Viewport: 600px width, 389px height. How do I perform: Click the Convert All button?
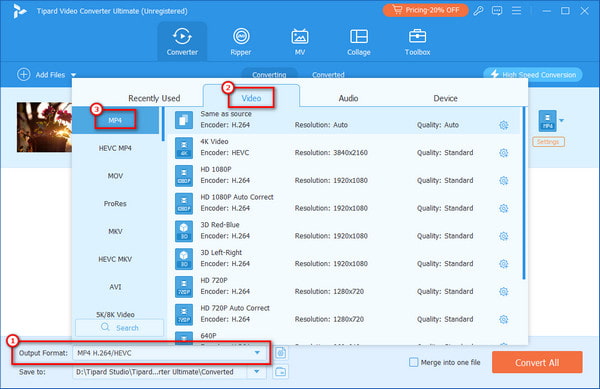pyautogui.click(x=537, y=362)
